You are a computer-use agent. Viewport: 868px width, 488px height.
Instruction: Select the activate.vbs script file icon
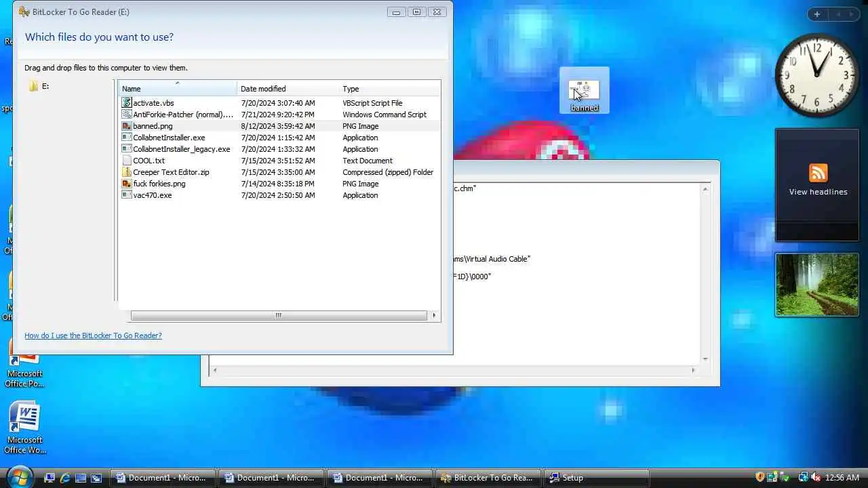(127, 103)
